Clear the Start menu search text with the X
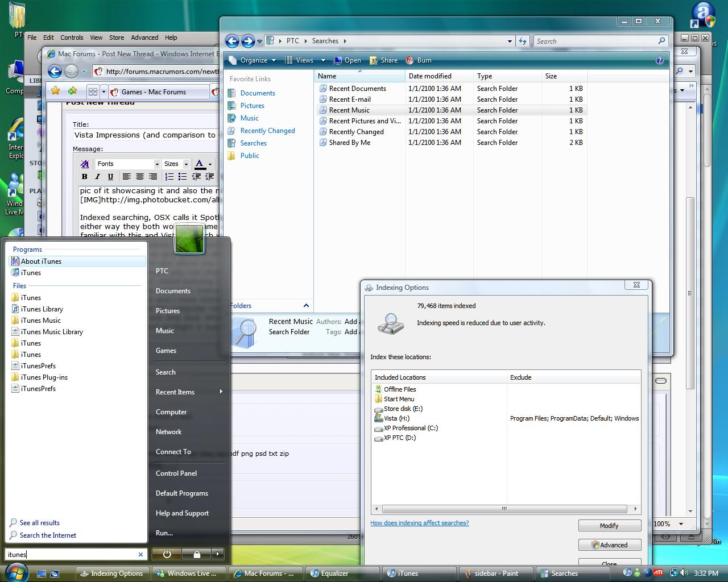The image size is (728, 582). point(140,554)
